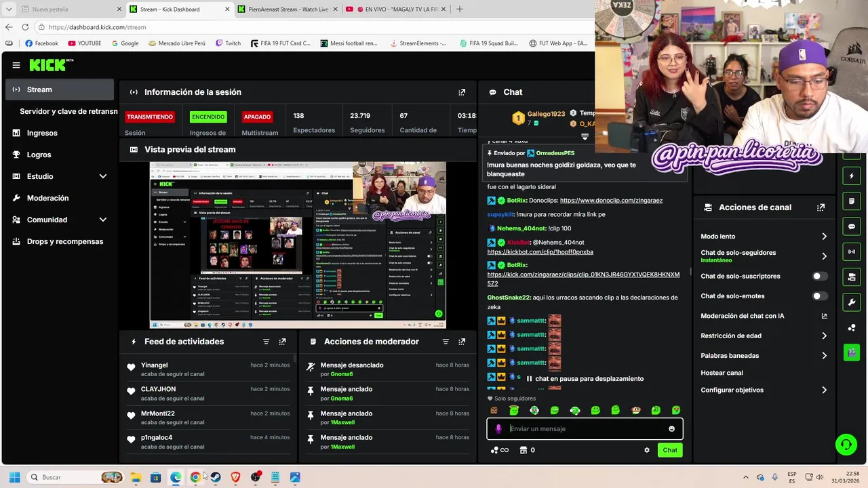Click the clapperboard widget in right rail

[x=852, y=352]
